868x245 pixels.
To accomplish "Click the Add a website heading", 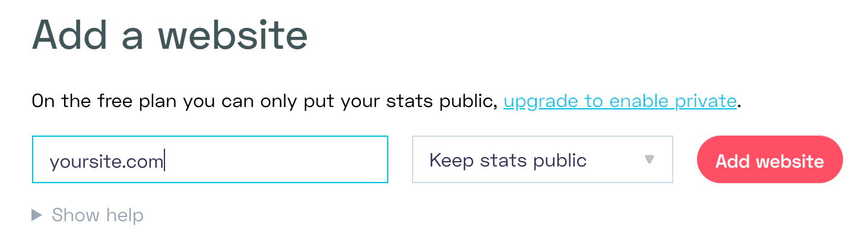I will click(x=169, y=34).
